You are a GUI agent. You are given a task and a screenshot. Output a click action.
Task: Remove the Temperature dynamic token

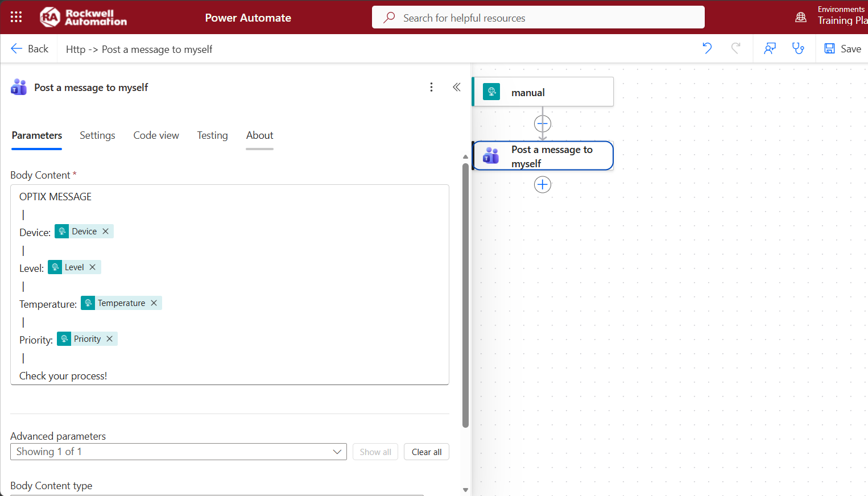point(154,303)
